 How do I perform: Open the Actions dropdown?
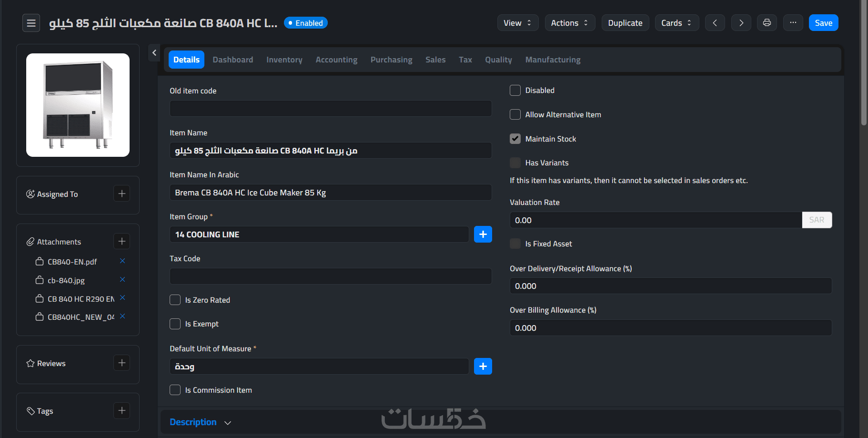(570, 23)
